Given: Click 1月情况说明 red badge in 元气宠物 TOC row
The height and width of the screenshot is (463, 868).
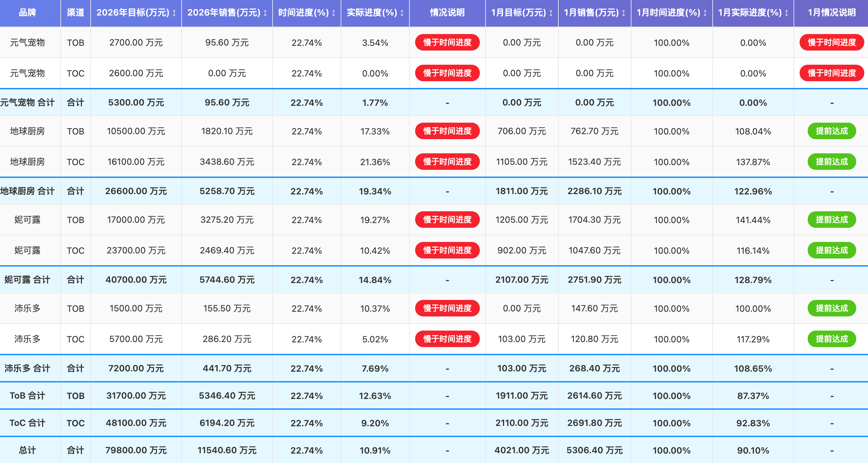Looking at the screenshot, I should (x=832, y=73).
